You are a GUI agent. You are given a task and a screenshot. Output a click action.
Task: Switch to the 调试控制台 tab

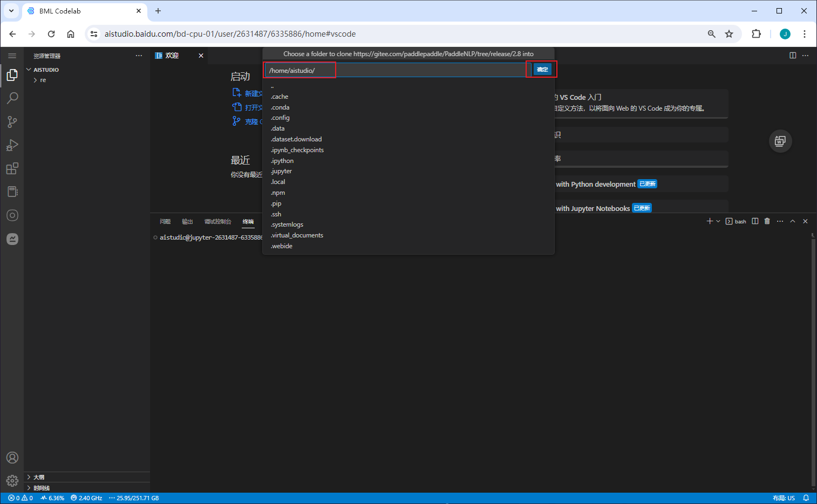(217, 221)
